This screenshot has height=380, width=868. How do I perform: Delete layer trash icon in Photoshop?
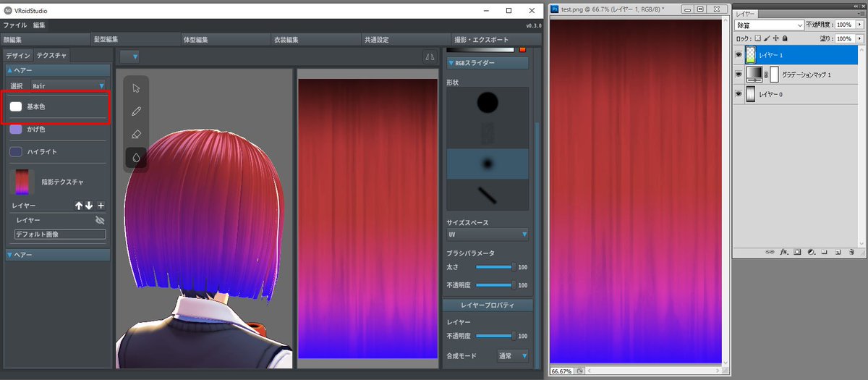(x=851, y=253)
